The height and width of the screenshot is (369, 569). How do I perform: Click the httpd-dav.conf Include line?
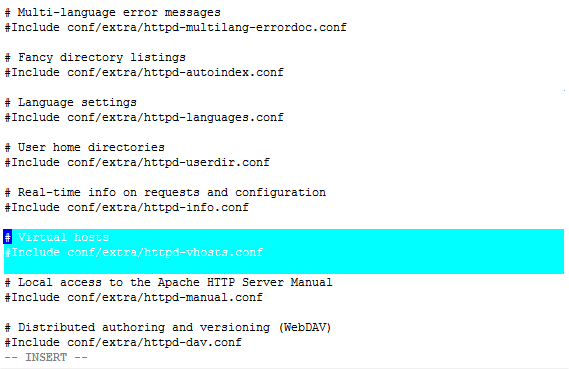123,343
